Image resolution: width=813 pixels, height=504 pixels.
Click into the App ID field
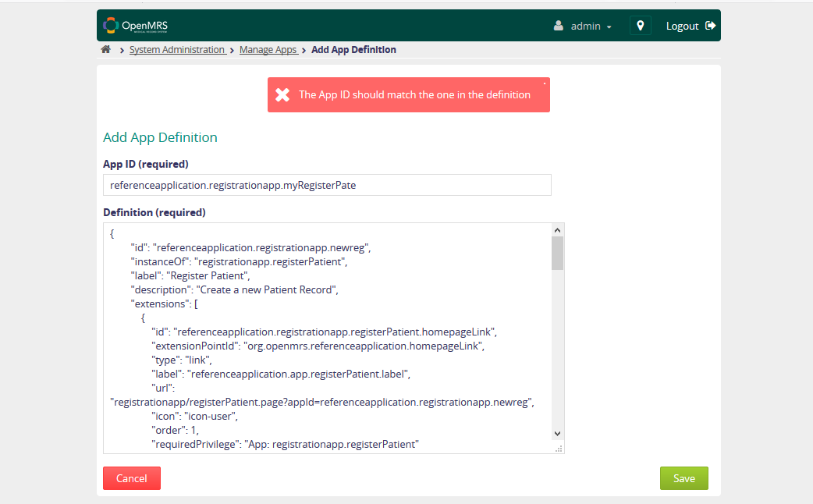tap(327, 185)
